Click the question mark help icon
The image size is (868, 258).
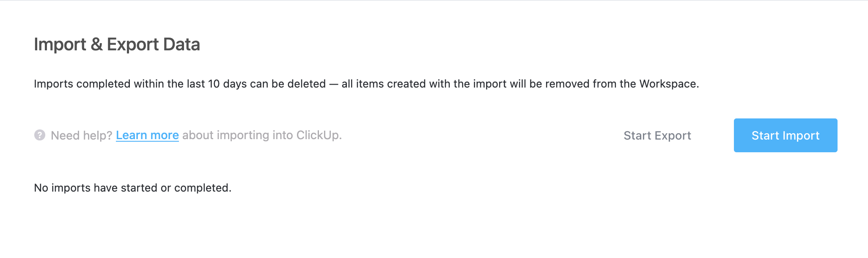click(x=40, y=135)
